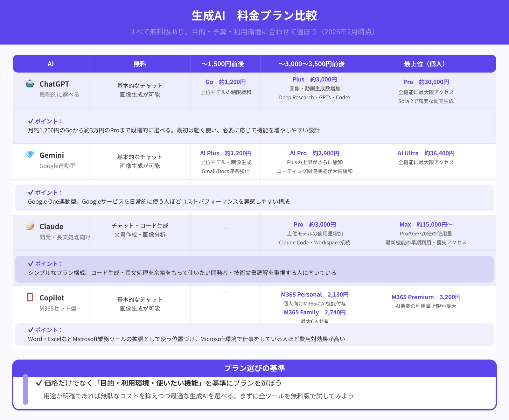This screenshot has width=509, height=420.
Task: Select the AI column header
Action: [x=51, y=64]
